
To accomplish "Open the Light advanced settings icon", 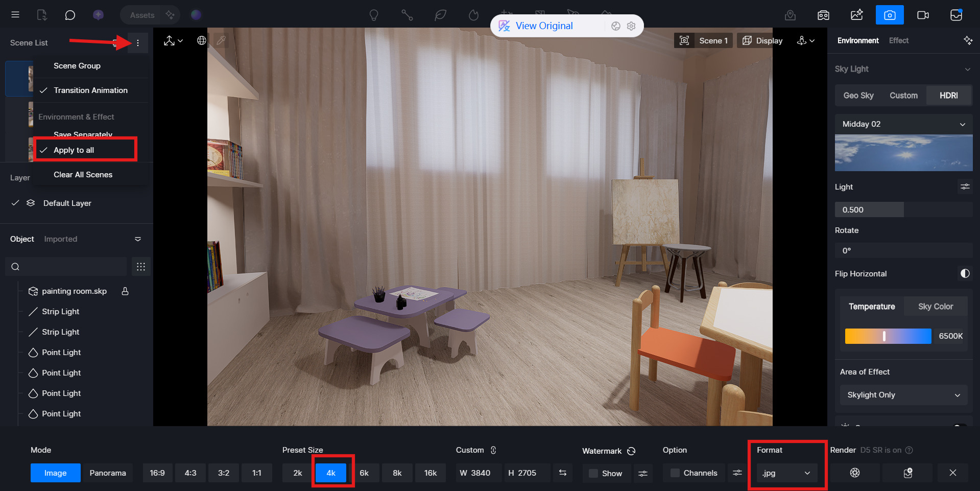I will click(965, 187).
